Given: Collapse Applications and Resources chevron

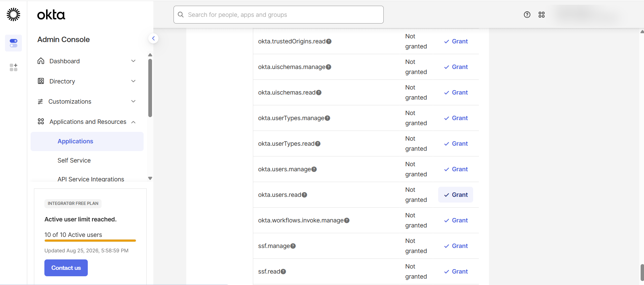Looking at the screenshot, I should (x=134, y=122).
